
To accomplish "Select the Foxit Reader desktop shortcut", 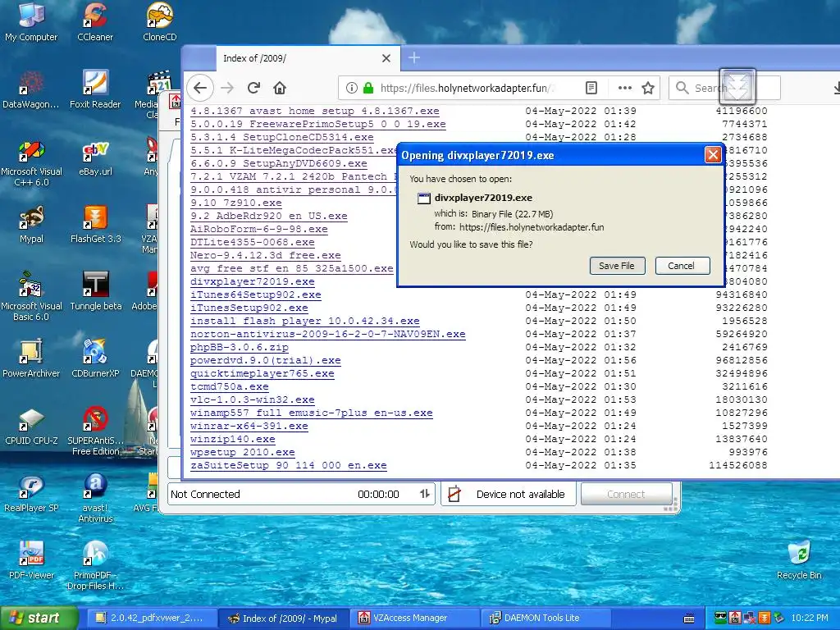I will click(95, 89).
